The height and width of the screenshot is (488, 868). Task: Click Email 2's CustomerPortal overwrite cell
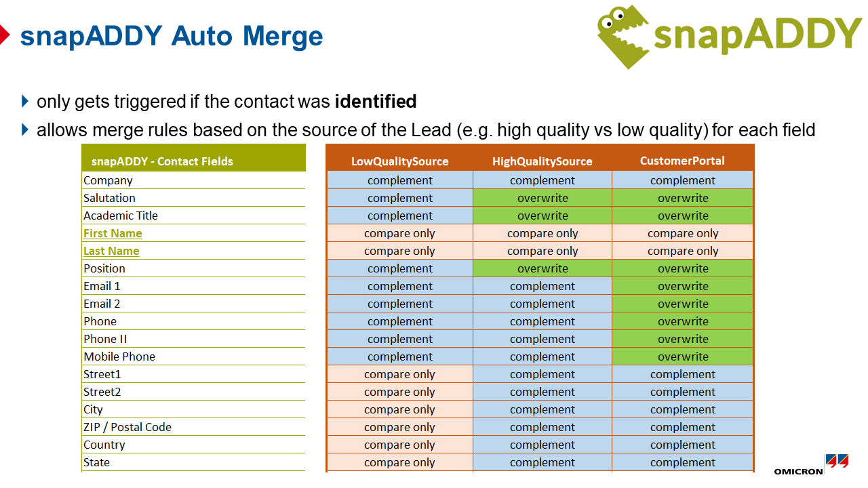point(683,304)
